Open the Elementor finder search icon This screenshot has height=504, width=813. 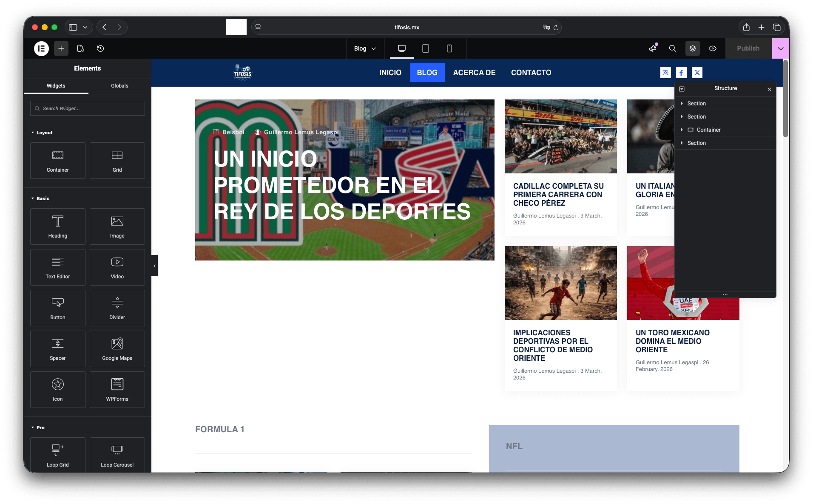point(672,48)
